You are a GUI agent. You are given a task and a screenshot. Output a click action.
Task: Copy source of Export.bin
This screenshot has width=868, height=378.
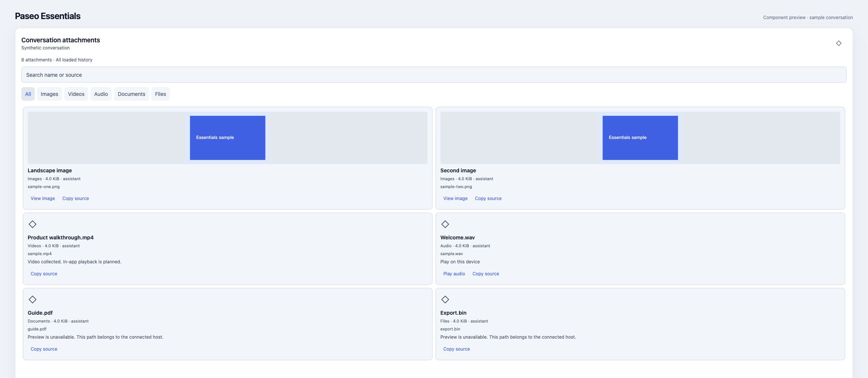[x=456, y=349]
